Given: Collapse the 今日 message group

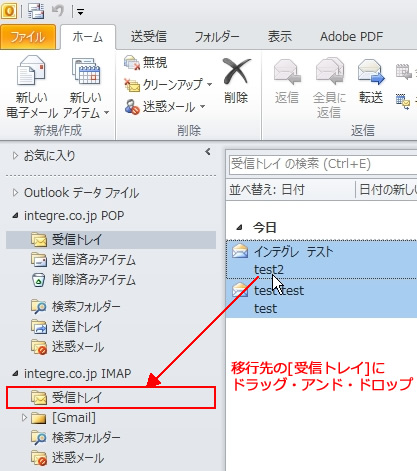Looking at the screenshot, I should tap(239, 228).
